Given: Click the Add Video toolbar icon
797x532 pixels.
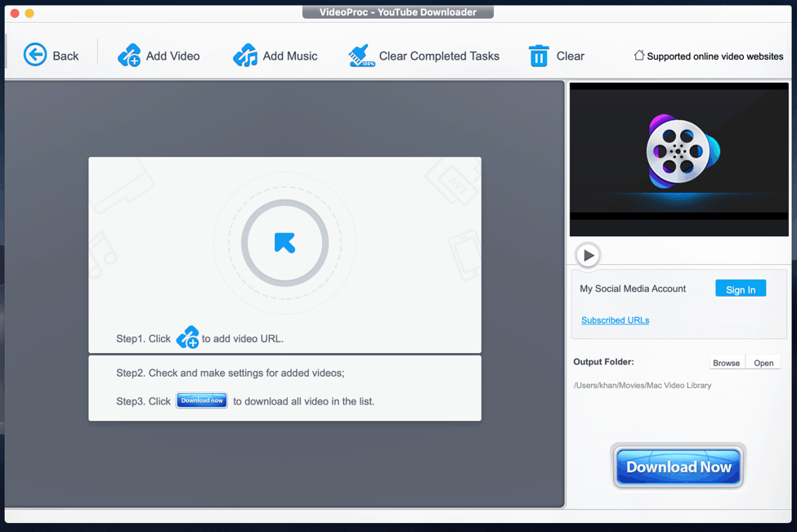Looking at the screenshot, I should (129, 56).
